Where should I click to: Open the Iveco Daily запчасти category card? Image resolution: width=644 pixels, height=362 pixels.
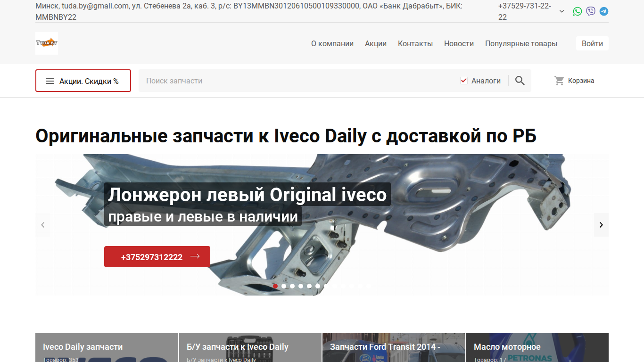107,348
